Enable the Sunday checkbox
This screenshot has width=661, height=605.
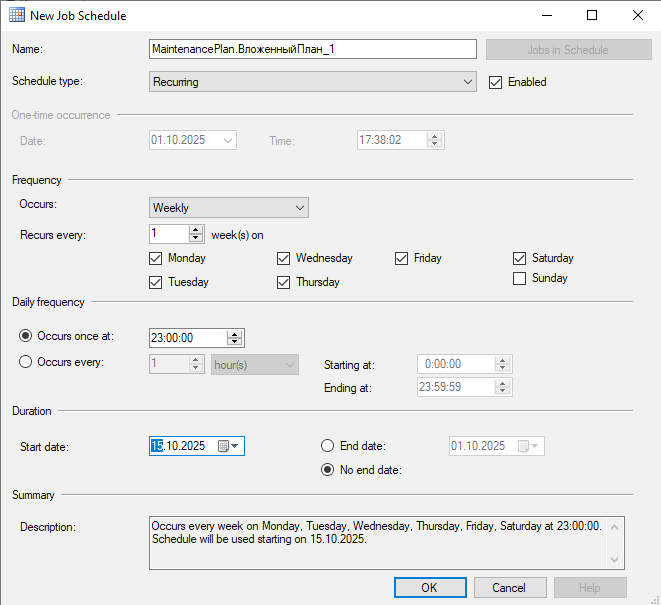519,279
